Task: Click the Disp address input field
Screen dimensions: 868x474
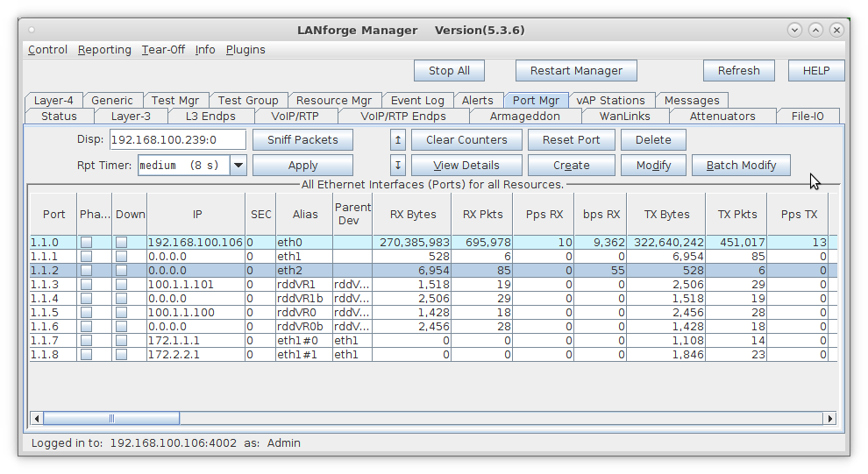Action: pyautogui.click(x=177, y=139)
